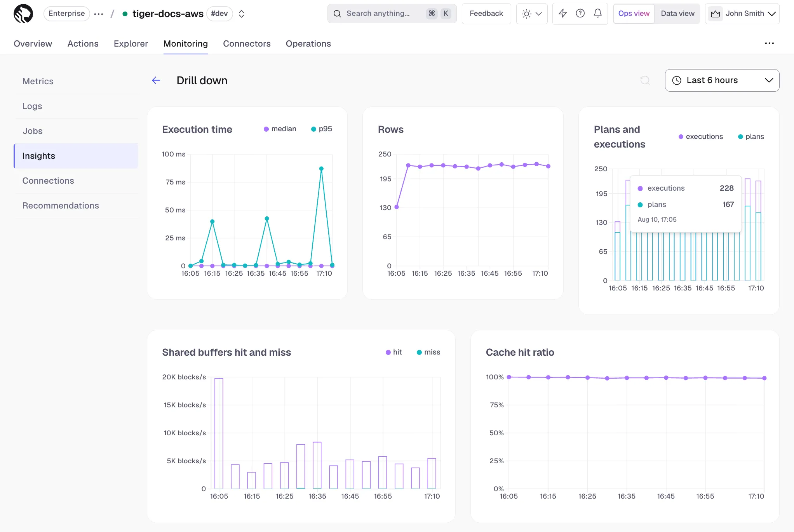Click the Feedback button
The width and height of the screenshot is (794, 532).
coord(486,14)
